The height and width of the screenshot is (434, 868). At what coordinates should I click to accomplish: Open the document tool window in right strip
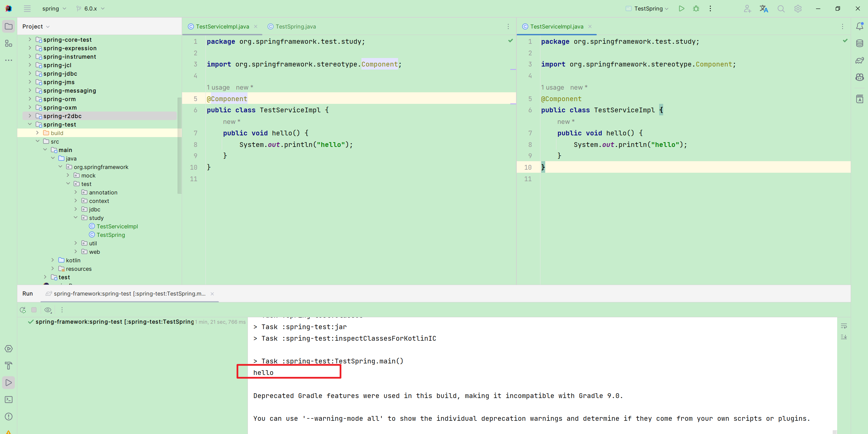pyautogui.click(x=860, y=99)
